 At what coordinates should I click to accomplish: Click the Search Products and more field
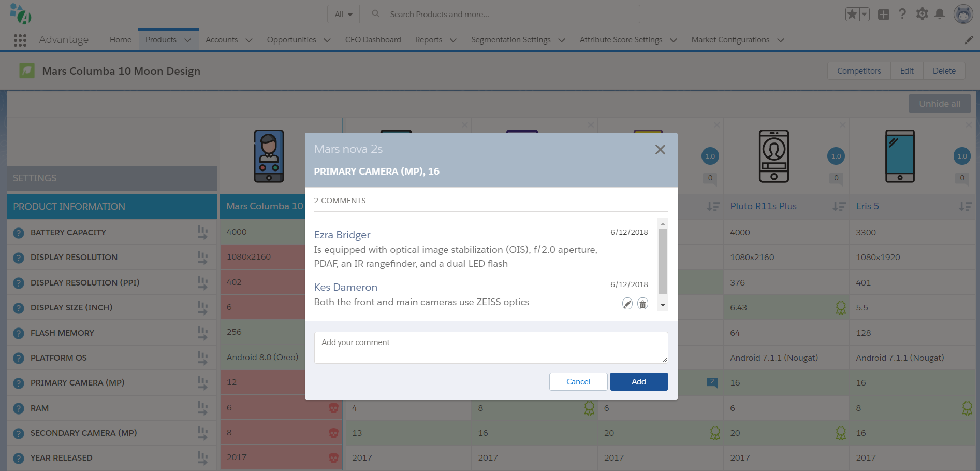pos(500,14)
